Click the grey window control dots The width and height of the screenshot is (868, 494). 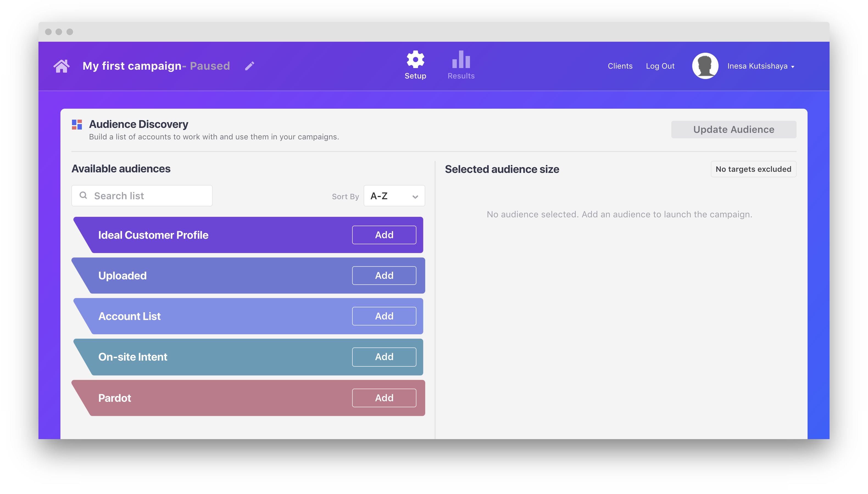[x=59, y=32]
